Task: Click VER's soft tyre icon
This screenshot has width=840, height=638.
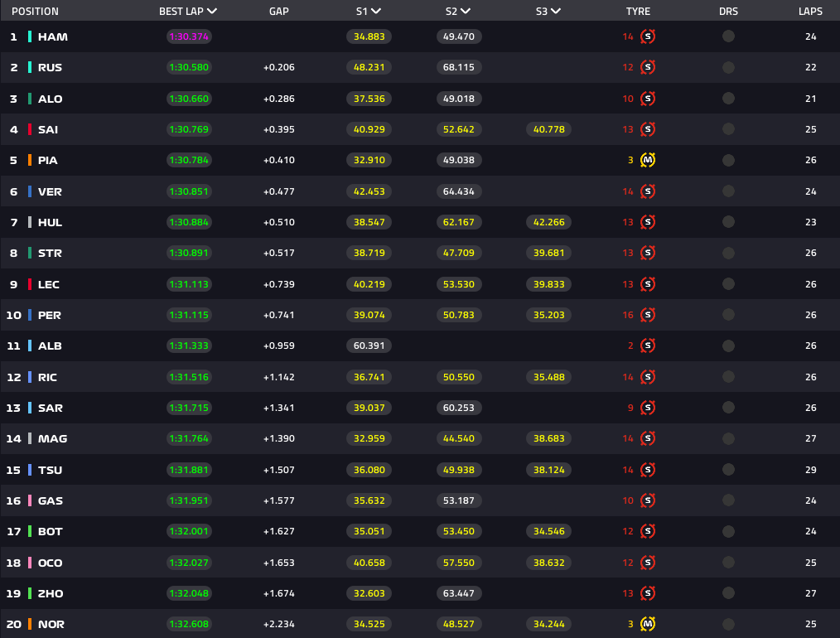Action: point(648,191)
